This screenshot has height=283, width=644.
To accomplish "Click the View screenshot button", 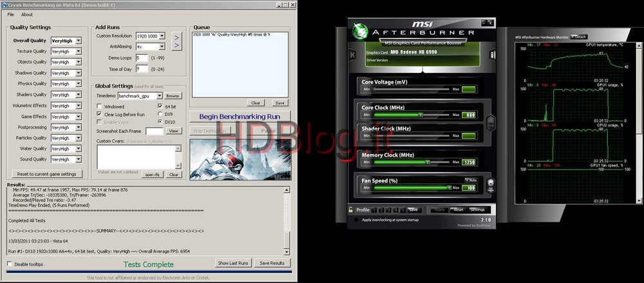I will 174,132.
